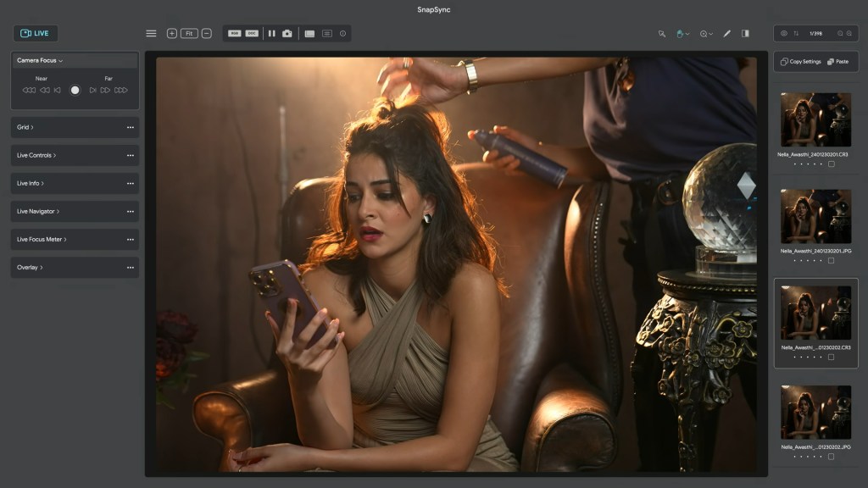Click the zoom out minus icon
868x488 pixels.
[206, 34]
